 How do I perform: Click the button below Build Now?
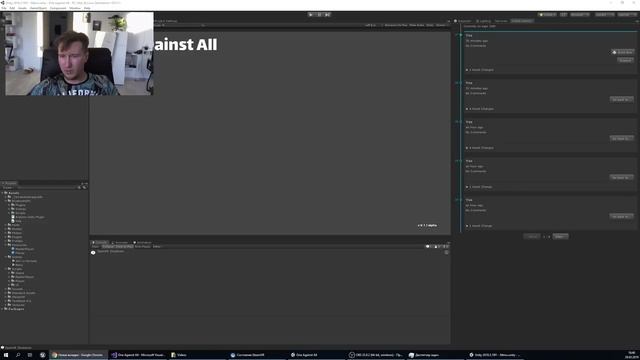coord(625,60)
